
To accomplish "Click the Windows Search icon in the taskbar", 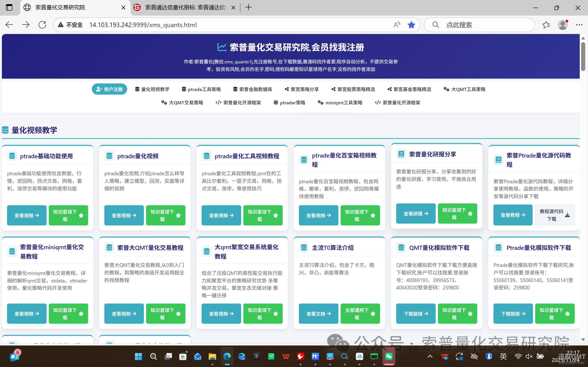I will (x=153, y=356).
